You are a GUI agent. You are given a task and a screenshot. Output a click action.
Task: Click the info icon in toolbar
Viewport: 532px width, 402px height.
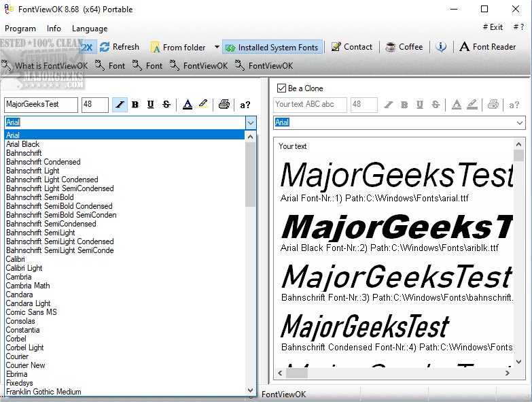coord(442,47)
